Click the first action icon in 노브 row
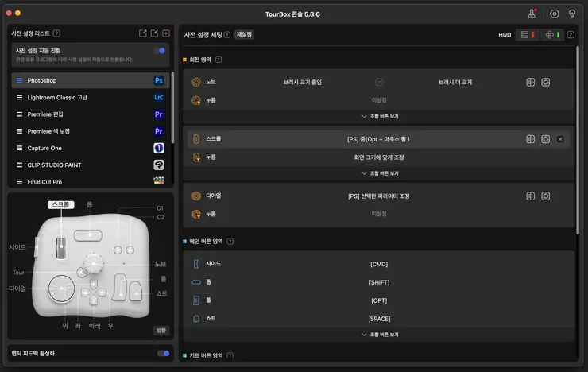Screen dimensions: 588x372 click(530, 82)
